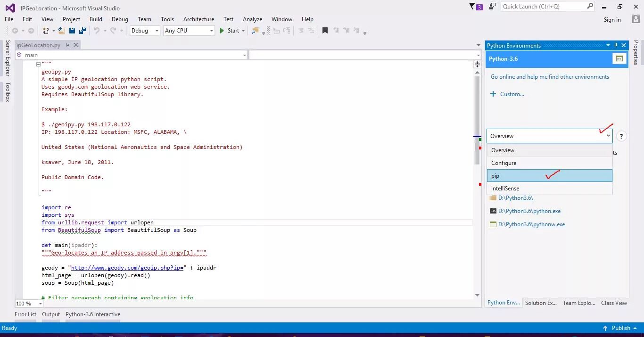This screenshot has width=644, height=337.
Task: Open Python Environments window position menu
Action: pos(608,45)
